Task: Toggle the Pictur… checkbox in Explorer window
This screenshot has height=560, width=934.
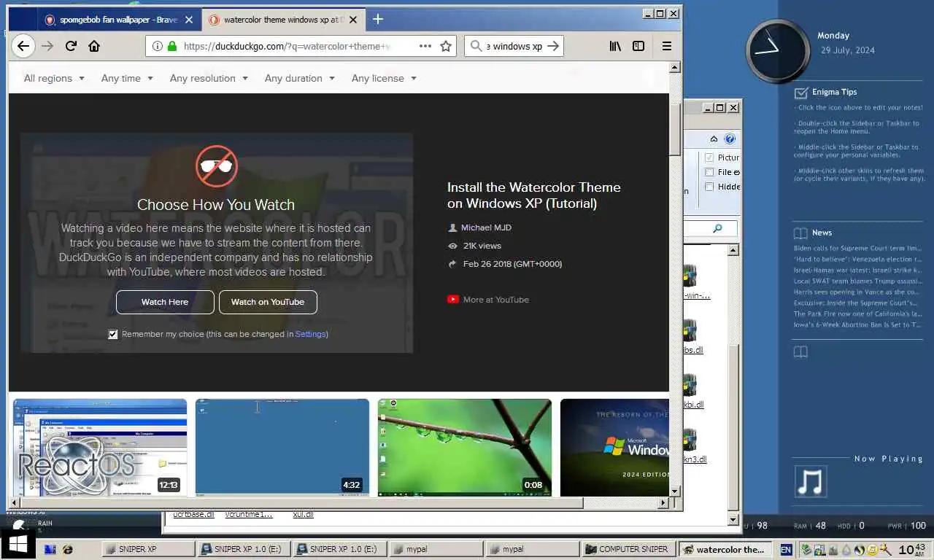Action: 709,157
